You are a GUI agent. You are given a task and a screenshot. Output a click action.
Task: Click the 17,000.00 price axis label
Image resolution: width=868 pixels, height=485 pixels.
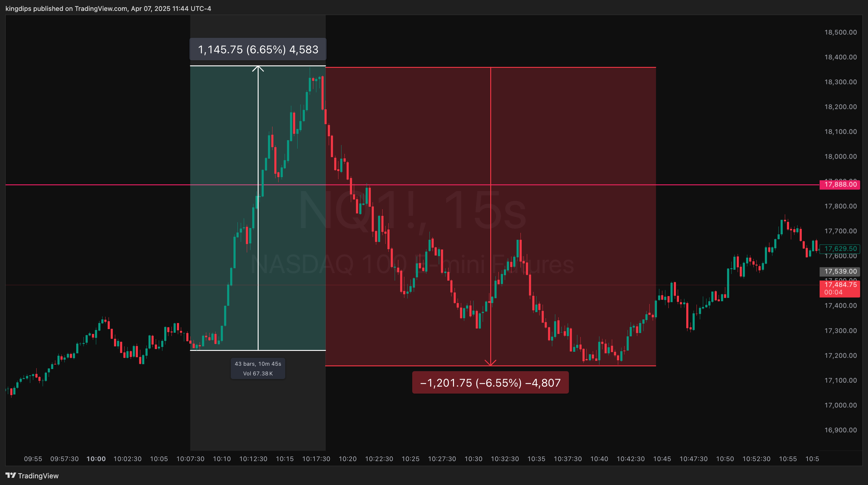[x=840, y=405]
